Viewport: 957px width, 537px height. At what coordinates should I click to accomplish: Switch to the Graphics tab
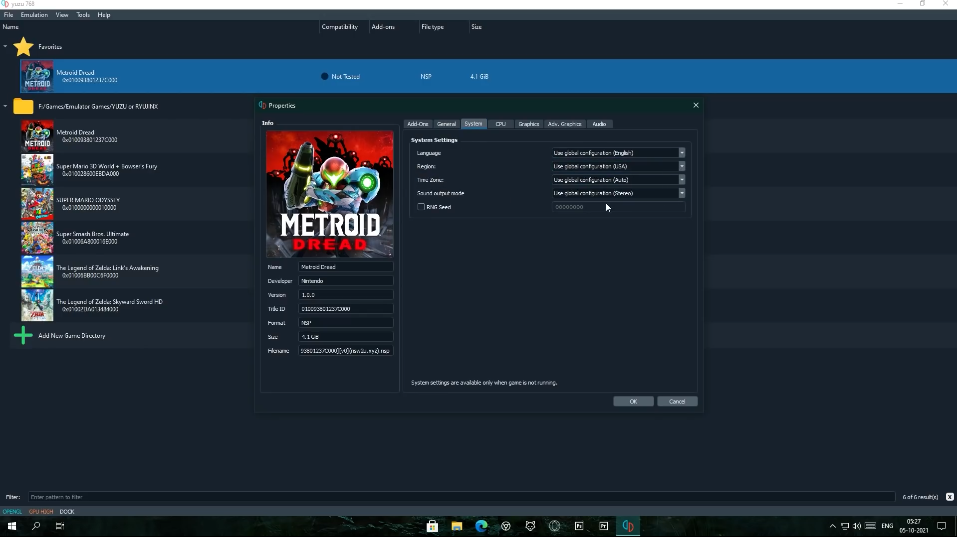click(529, 124)
